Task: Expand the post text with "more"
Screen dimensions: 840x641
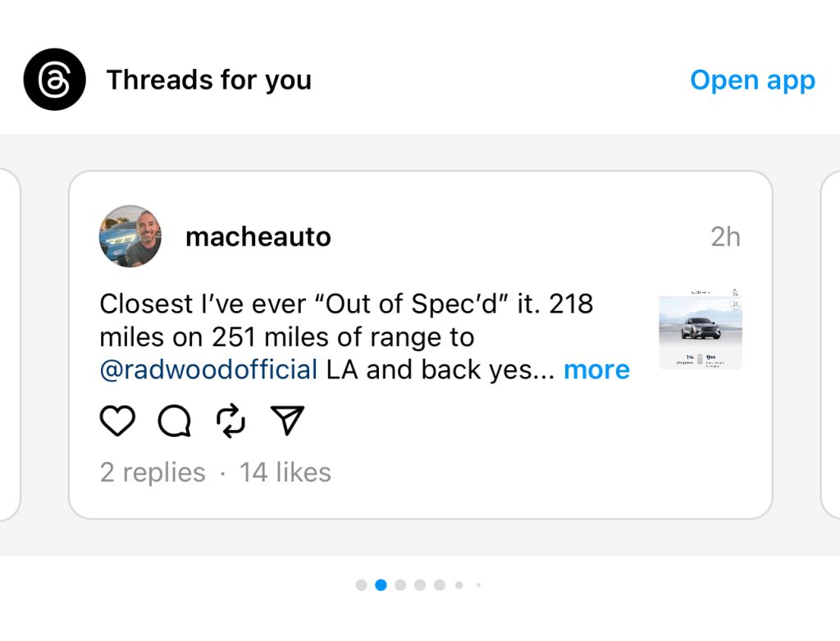Action: (596, 370)
